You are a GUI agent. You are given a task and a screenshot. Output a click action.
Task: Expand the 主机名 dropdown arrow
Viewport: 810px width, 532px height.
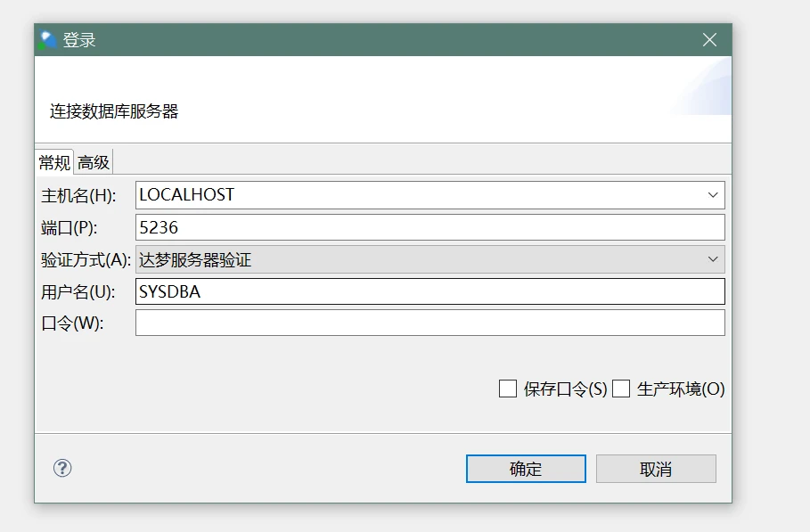coord(713,195)
